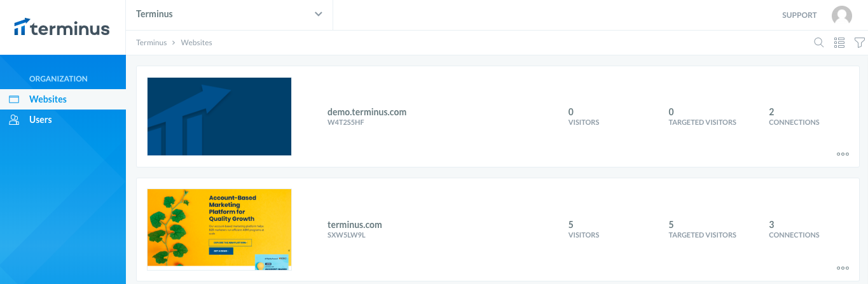This screenshot has width=868, height=284.
Task: Click the Users sidebar icon
Action: pyautogui.click(x=14, y=120)
